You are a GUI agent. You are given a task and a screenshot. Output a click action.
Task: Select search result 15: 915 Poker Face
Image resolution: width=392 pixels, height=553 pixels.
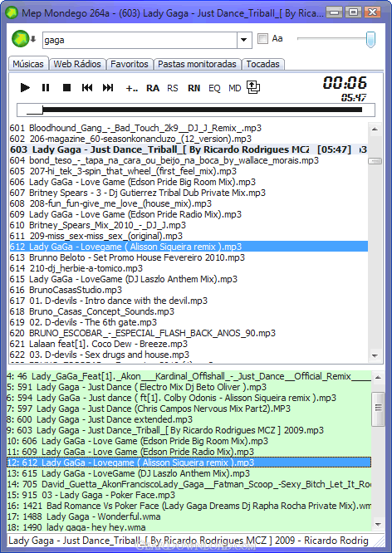(x=189, y=495)
